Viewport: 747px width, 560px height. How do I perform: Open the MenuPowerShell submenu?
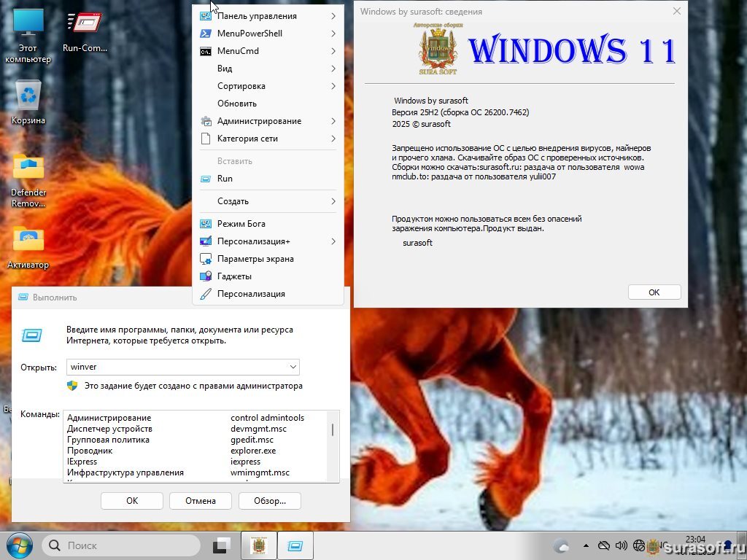(x=268, y=34)
